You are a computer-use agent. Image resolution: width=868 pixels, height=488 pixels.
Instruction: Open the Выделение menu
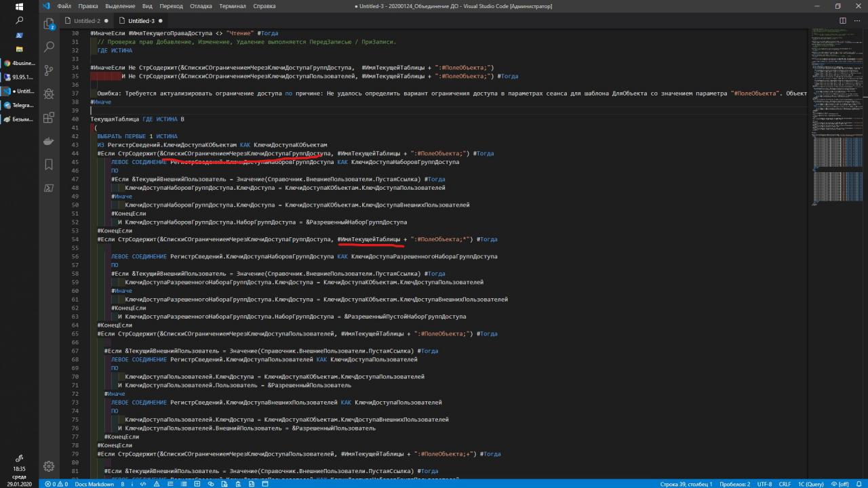point(120,6)
